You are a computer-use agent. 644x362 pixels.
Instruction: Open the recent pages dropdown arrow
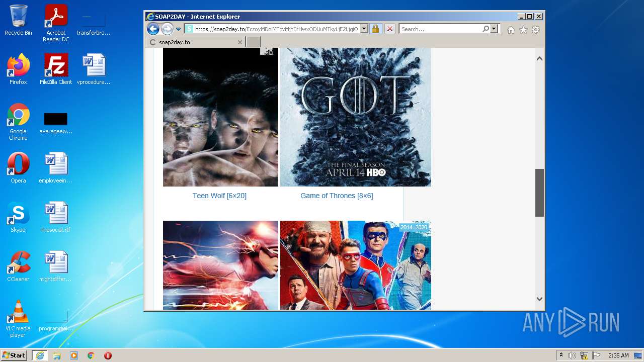pos(178,29)
